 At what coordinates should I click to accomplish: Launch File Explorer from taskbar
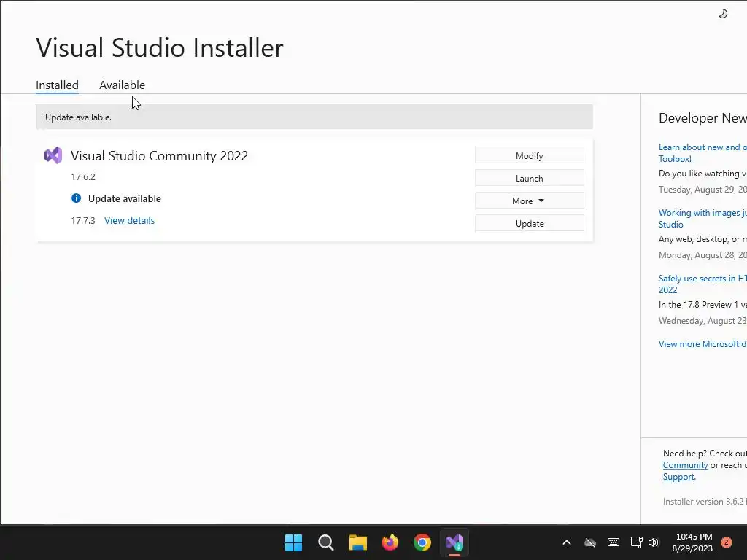357,542
